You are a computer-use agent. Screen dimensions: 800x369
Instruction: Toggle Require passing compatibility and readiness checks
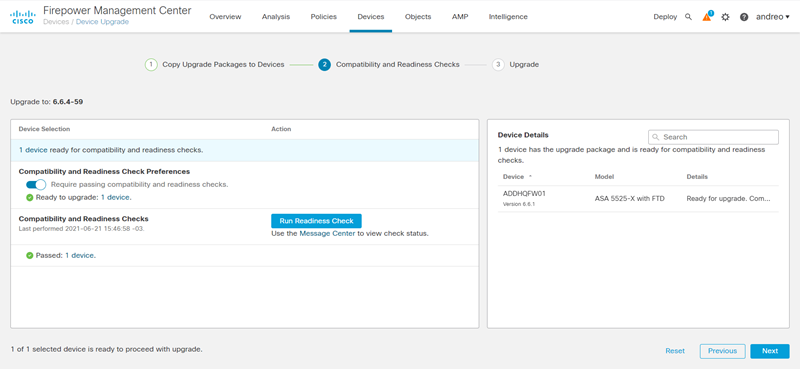(x=36, y=184)
